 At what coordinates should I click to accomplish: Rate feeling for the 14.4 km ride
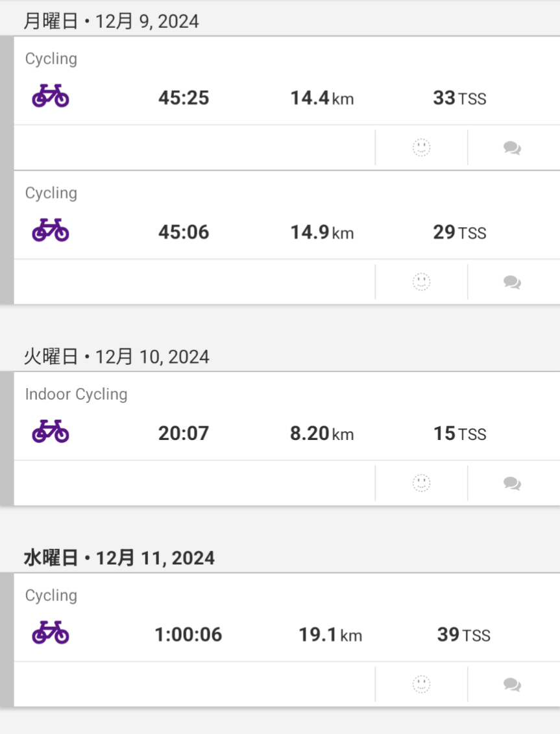(x=422, y=148)
